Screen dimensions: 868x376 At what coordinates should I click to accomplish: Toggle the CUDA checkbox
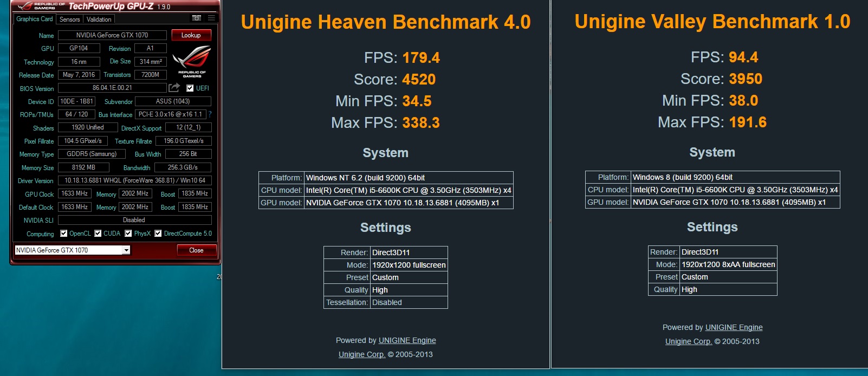[x=98, y=234]
